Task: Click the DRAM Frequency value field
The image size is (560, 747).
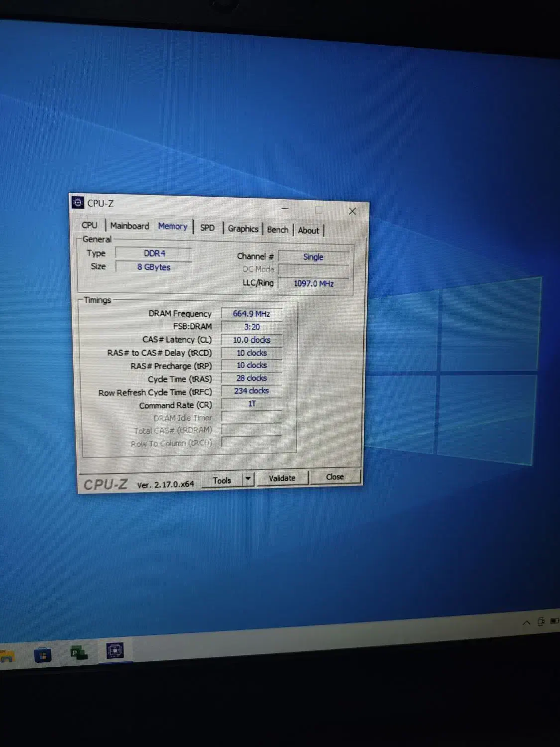Action: click(251, 314)
